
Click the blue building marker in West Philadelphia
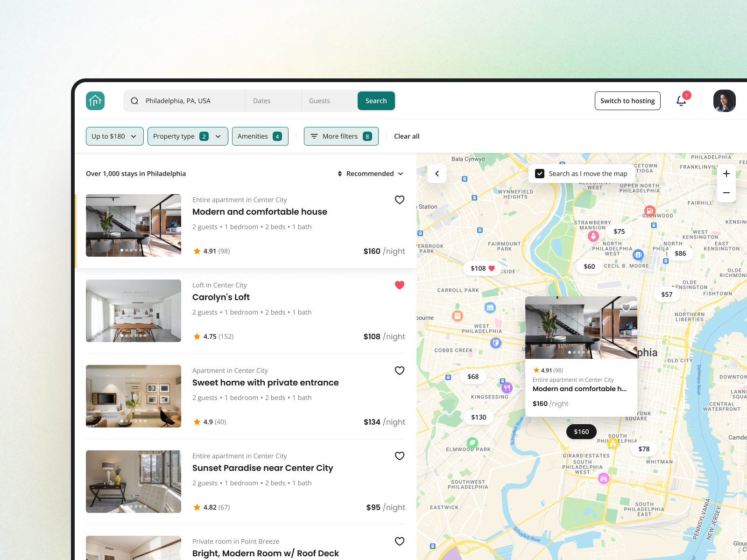point(490,308)
